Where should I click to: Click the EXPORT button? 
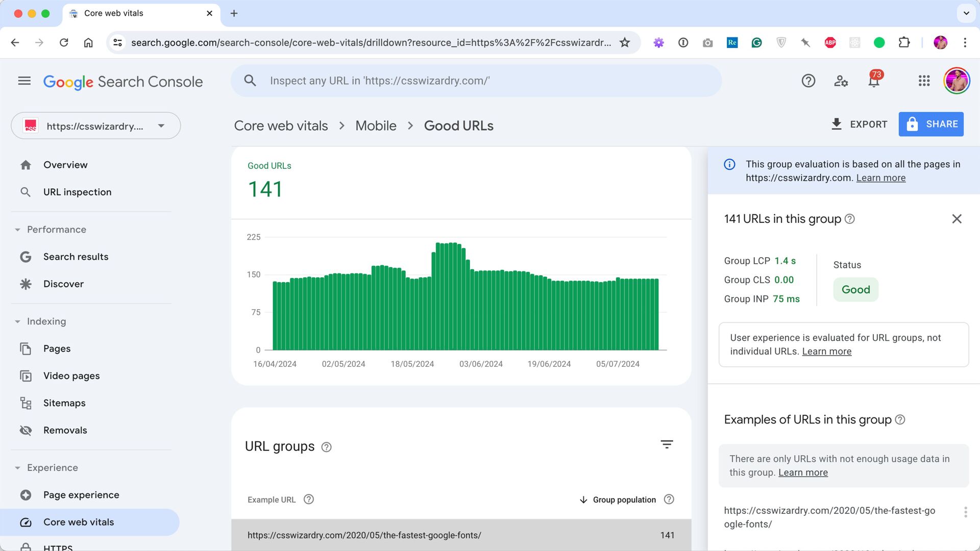[859, 124]
